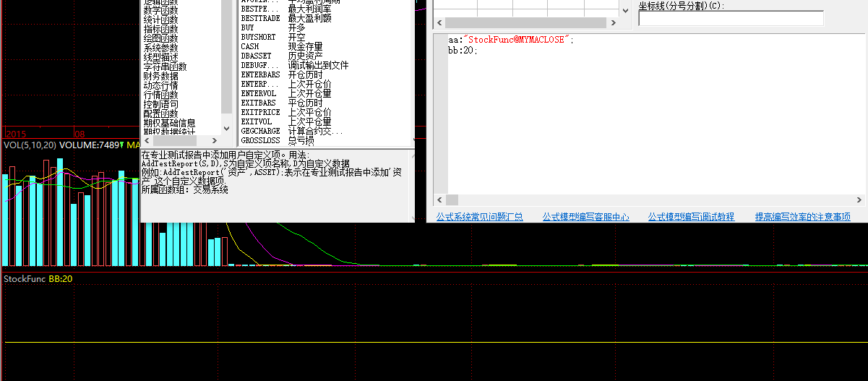Screen dimensions: 868x381
Task: Pick the GROSSLOSS 总亏损 function
Action: [278, 140]
